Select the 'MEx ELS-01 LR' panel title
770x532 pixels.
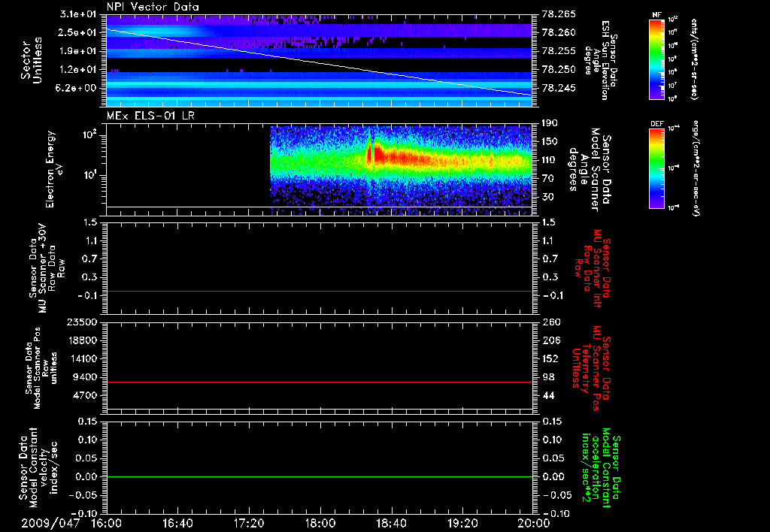(150, 116)
